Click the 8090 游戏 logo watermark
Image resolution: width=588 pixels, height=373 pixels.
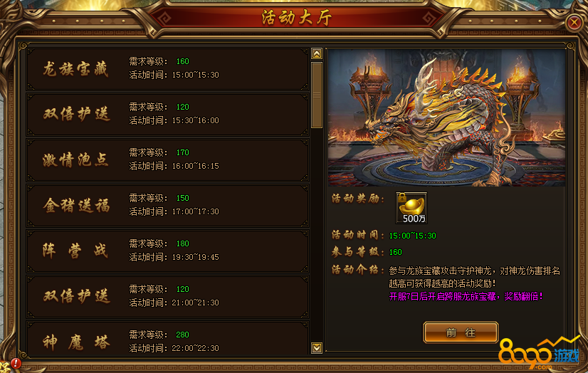540,353
